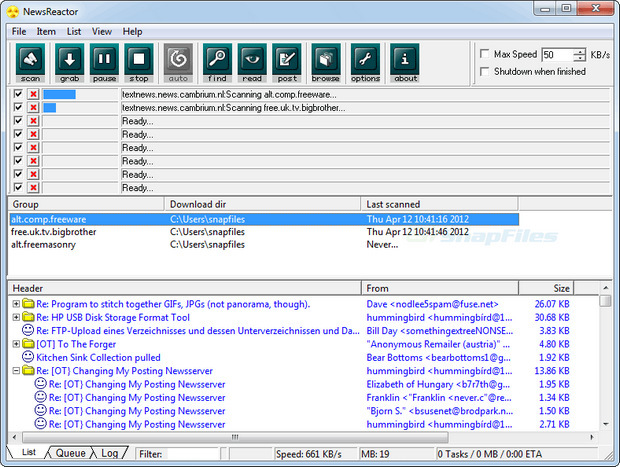Screen dimensions: 620x467
Task: Click the scan toolbar button
Action: click(30, 63)
